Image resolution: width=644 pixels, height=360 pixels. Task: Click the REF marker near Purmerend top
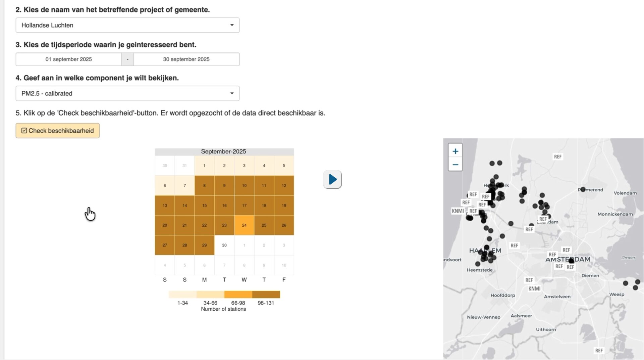(557, 157)
